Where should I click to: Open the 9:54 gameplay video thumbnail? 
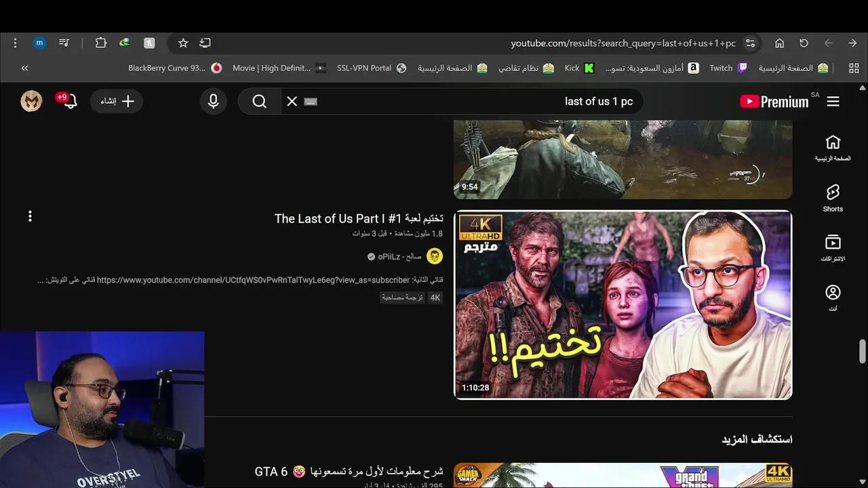click(x=623, y=160)
